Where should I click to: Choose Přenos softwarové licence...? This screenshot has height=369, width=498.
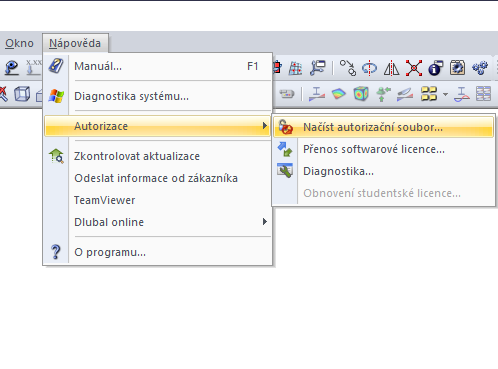click(x=383, y=149)
